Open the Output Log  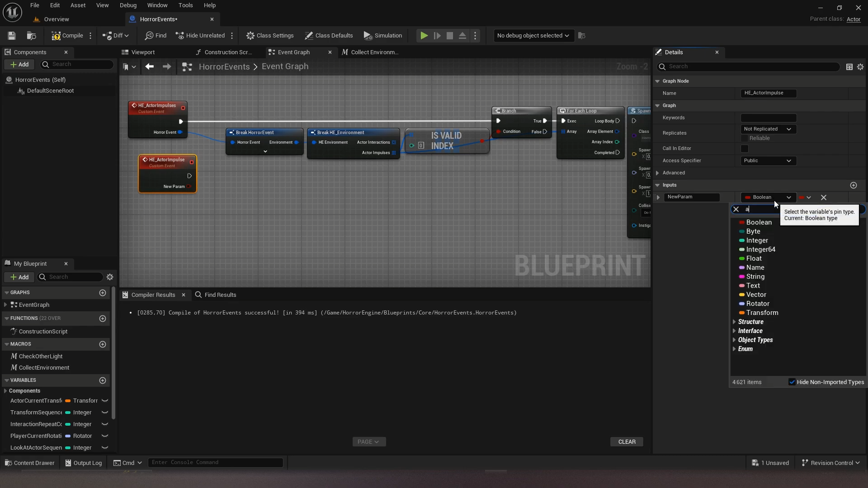83,463
